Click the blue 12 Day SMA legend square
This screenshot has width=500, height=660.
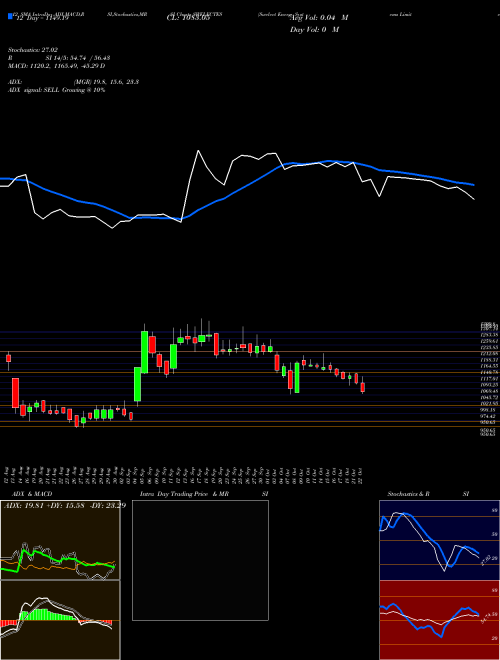tap(10, 17)
